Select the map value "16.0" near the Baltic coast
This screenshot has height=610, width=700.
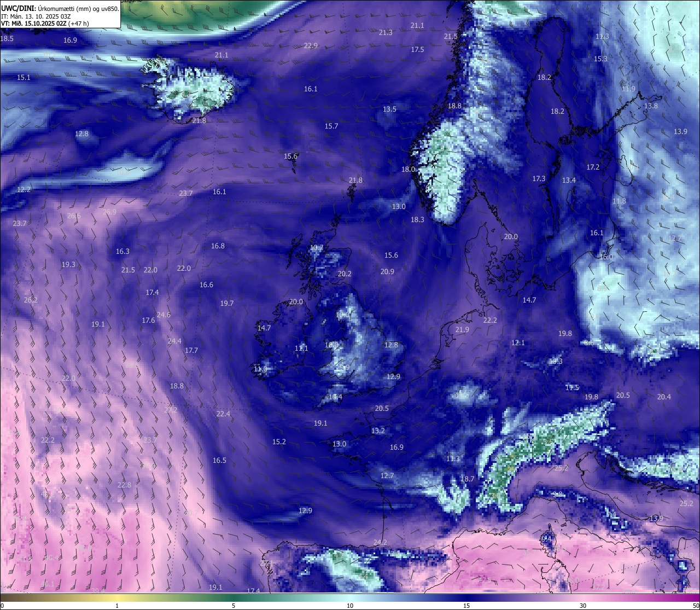point(606,257)
